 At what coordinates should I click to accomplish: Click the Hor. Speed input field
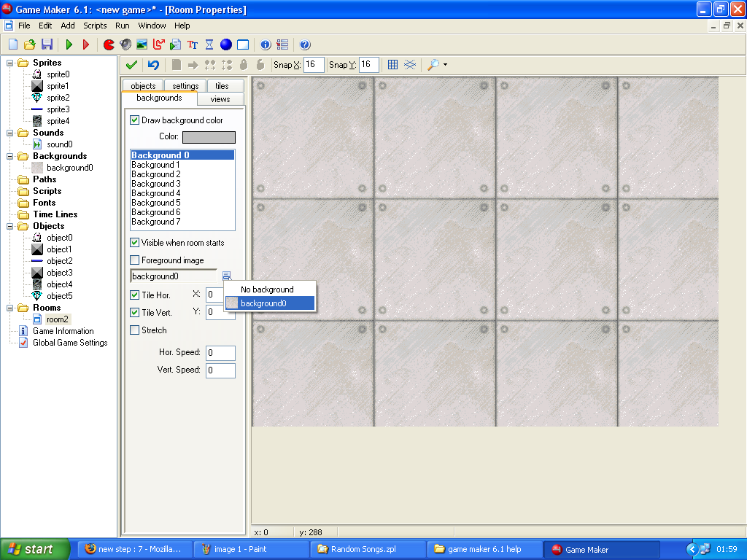coord(220,353)
